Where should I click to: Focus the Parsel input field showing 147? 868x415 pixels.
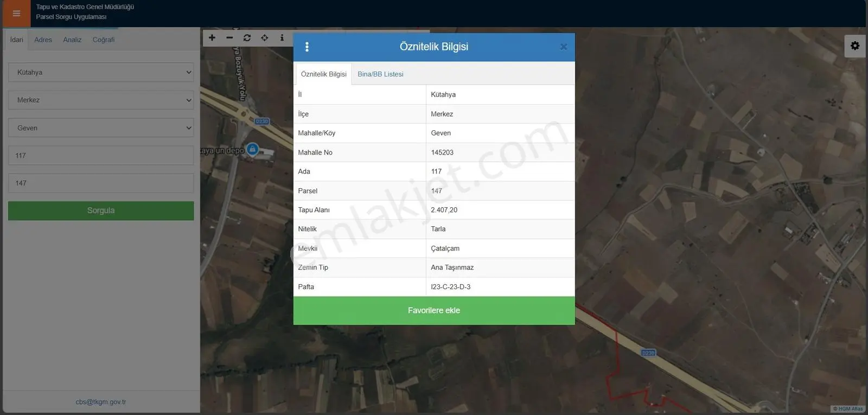101,183
